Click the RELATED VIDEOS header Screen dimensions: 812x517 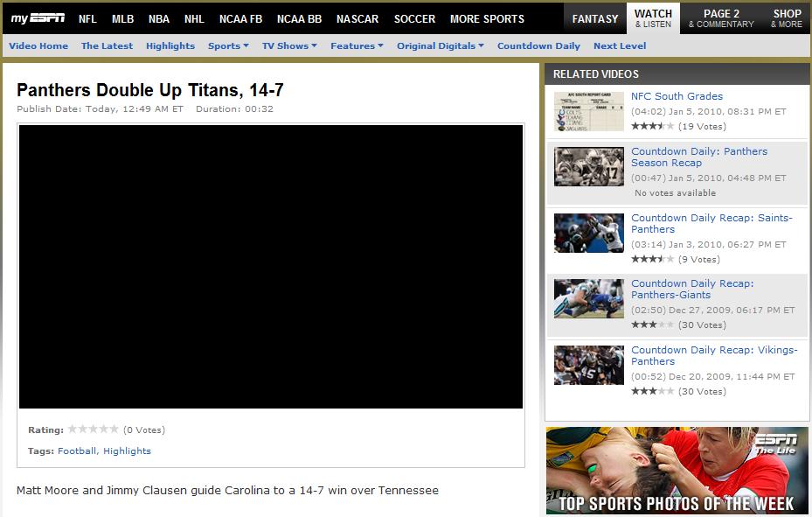[677, 74]
